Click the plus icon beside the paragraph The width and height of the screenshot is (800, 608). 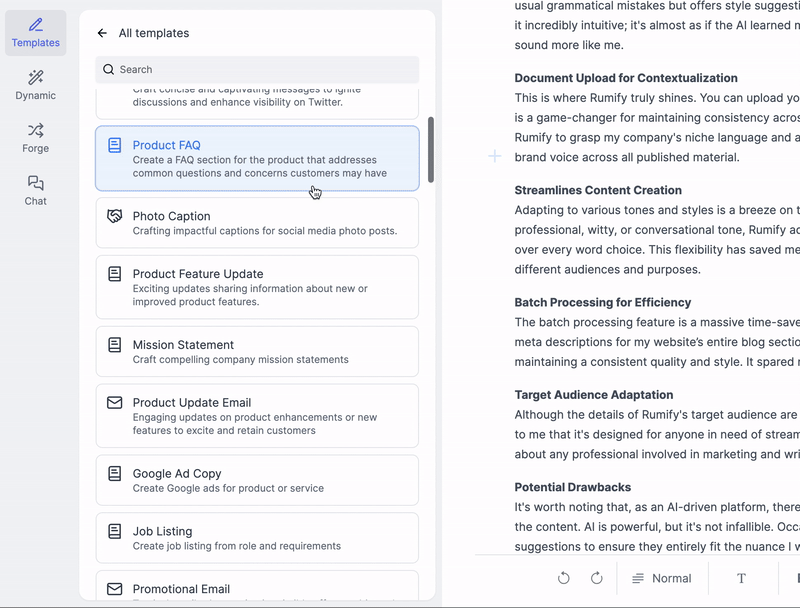point(494,156)
